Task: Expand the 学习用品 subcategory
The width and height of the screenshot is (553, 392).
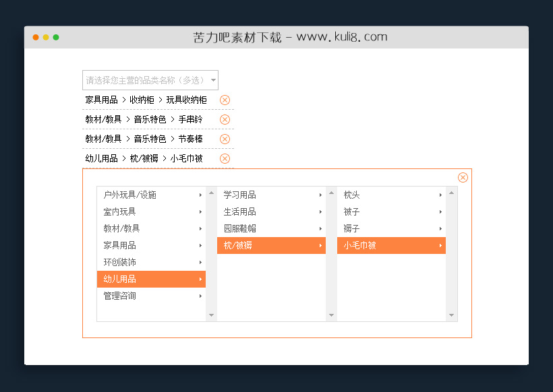Action: pos(320,195)
